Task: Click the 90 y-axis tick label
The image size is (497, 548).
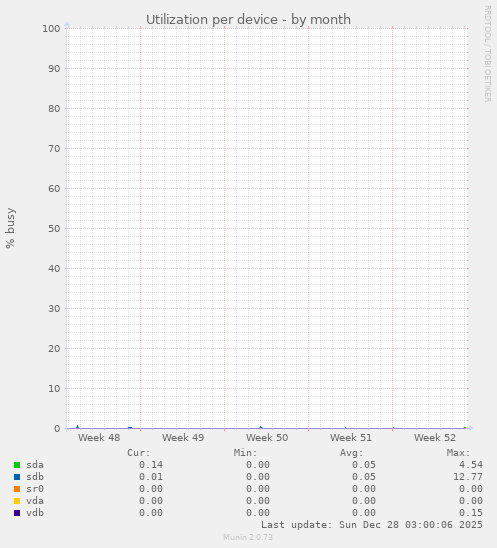Action: pos(54,68)
